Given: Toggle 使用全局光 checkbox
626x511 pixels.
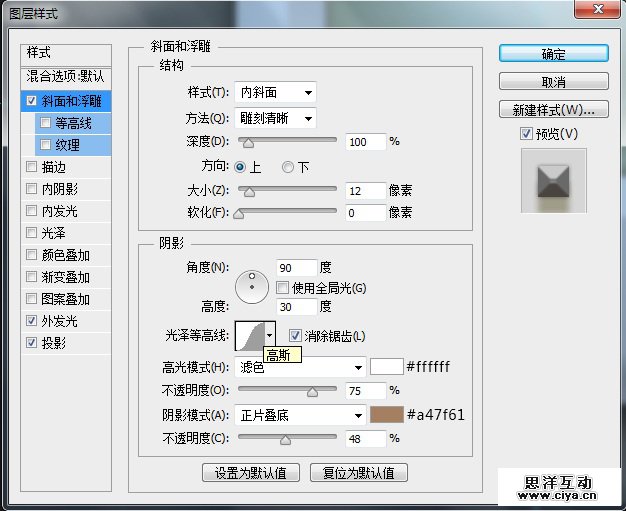Looking at the screenshot, I should click(x=282, y=287).
